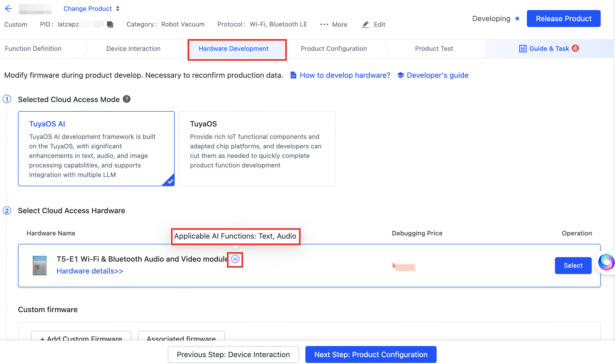Go to the Product Configuration tab

(x=334, y=49)
